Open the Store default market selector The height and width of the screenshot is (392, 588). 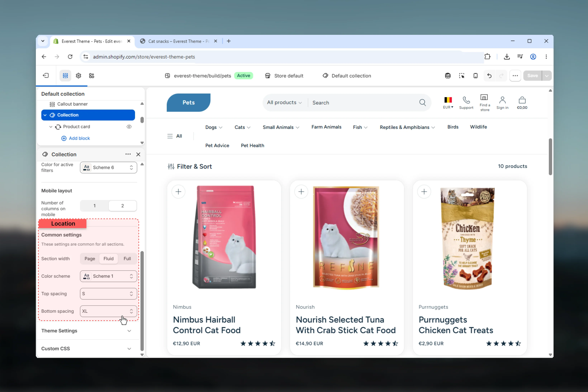tap(284, 75)
